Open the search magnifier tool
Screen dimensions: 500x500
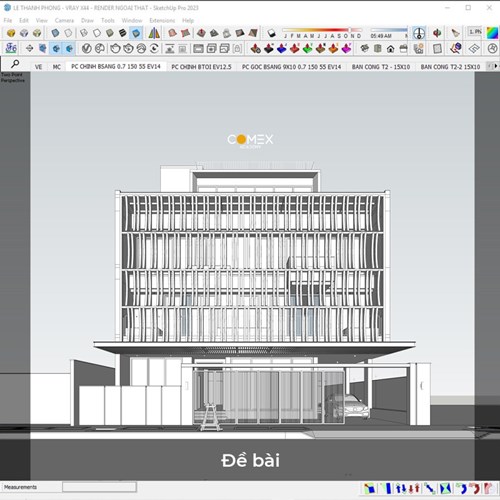(x=15, y=64)
